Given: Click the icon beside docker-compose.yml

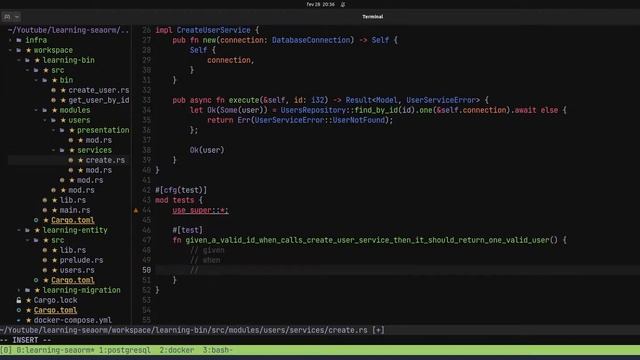Looking at the screenshot, I should point(19,320).
